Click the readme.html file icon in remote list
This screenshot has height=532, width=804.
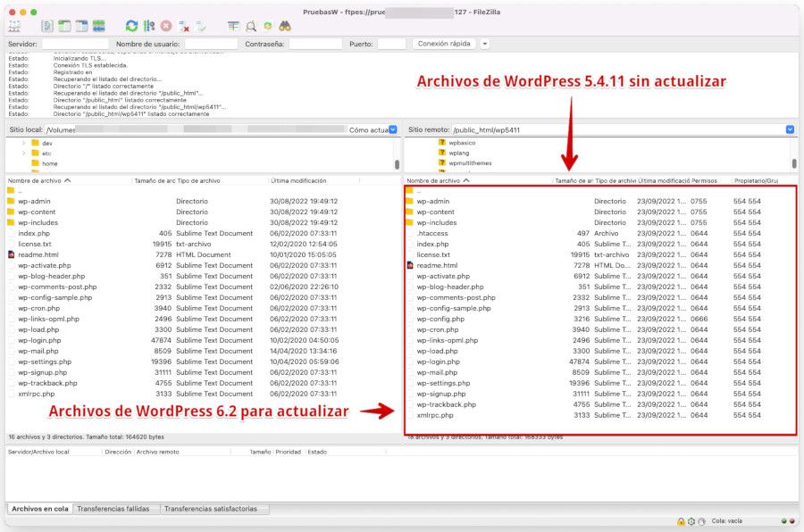pos(410,265)
